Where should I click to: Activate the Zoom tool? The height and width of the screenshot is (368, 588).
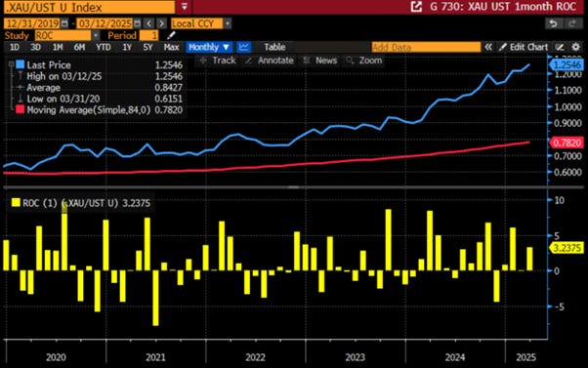363,61
